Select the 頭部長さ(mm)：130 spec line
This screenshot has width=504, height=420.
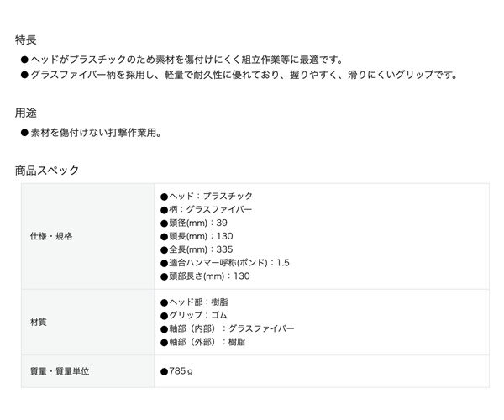pyautogui.click(x=205, y=276)
